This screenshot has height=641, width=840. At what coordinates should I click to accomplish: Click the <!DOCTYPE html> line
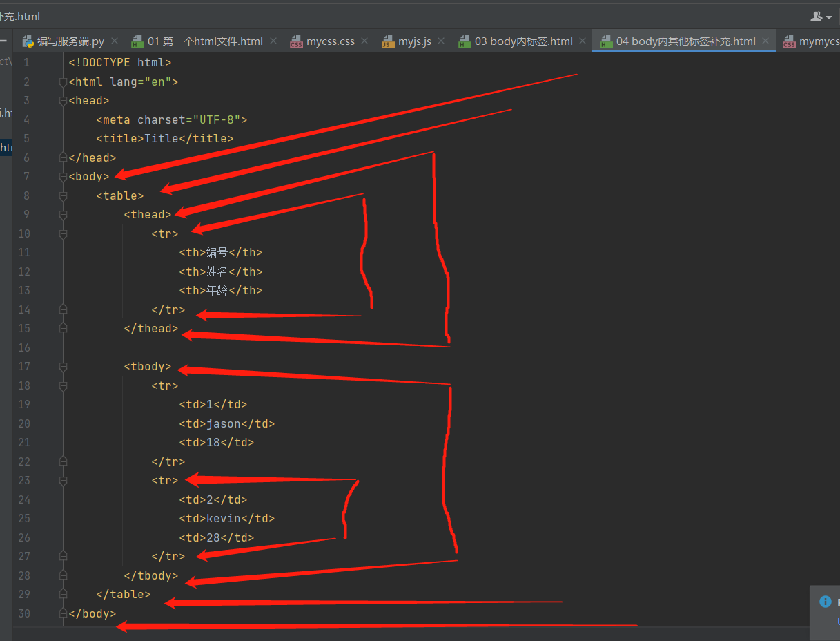point(120,63)
